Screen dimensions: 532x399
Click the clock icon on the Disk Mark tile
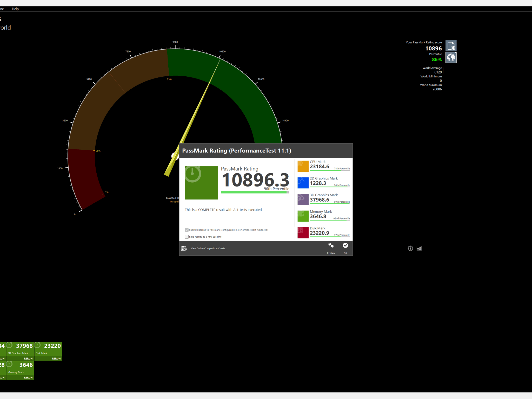tap(38, 345)
